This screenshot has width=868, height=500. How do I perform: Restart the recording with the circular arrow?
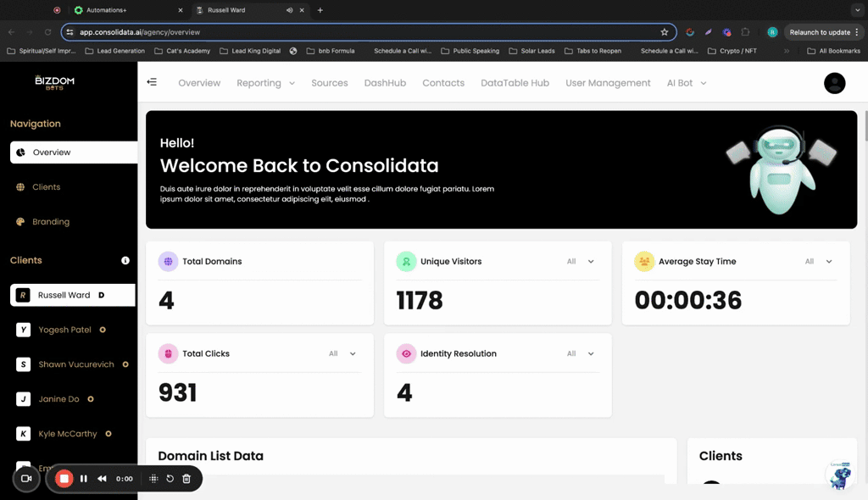click(x=170, y=479)
